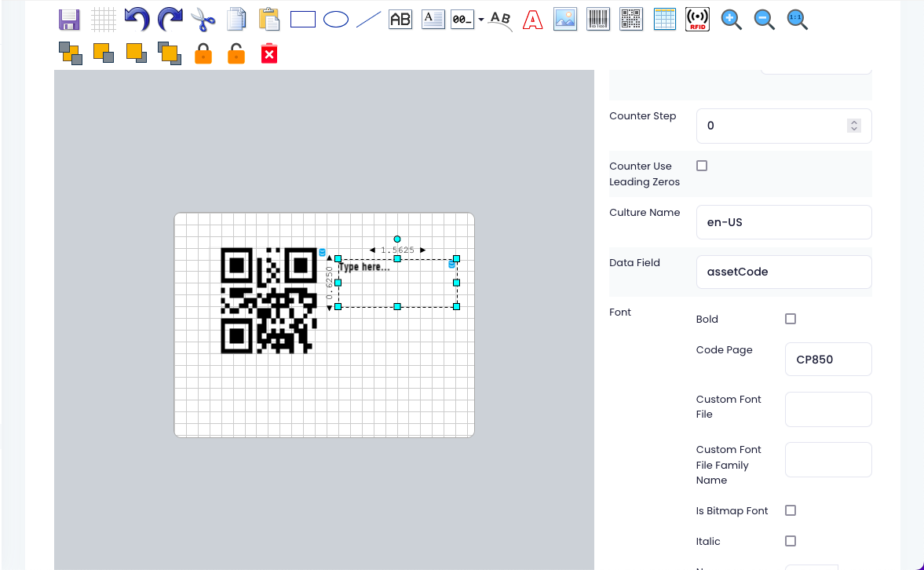Click the 1:1 zoom reset magnifier
Screen dimensions: 924x570
(798, 20)
